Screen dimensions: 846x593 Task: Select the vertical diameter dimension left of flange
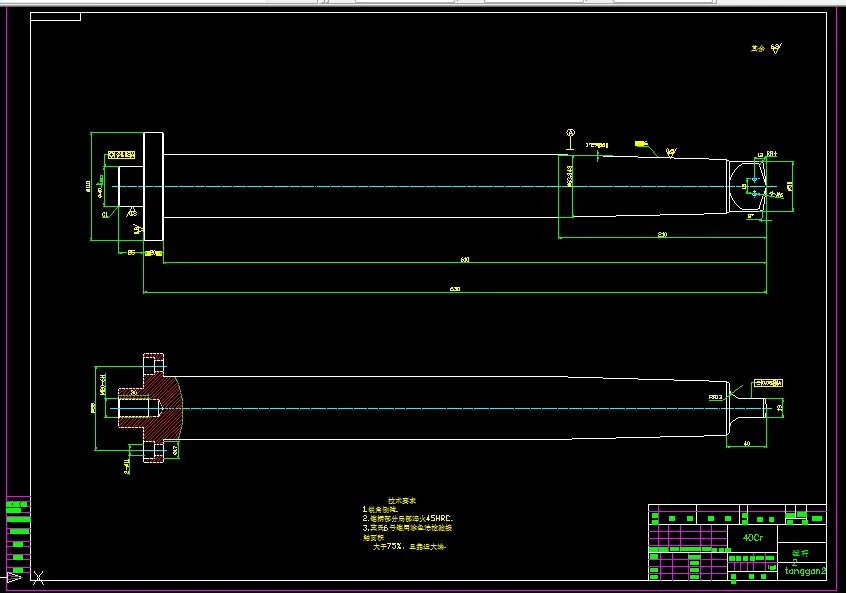point(88,186)
